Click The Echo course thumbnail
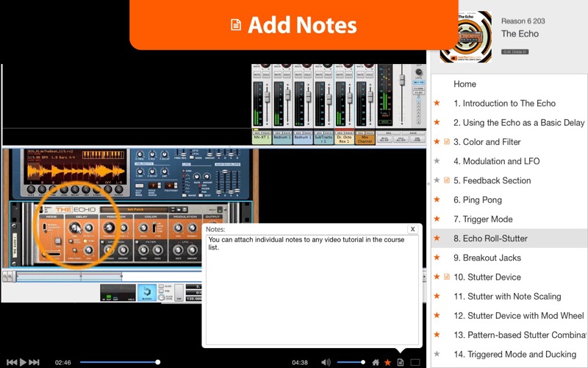This screenshot has width=588, height=368. (x=466, y=36)
